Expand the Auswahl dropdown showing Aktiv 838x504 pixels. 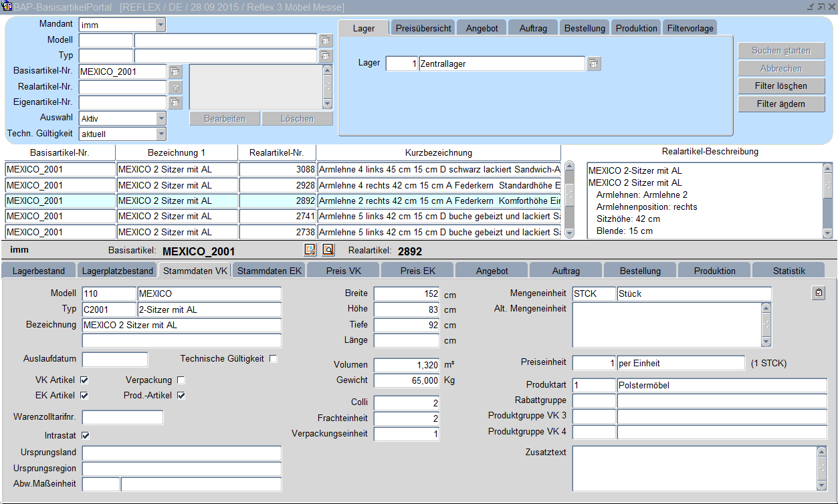click(x=161, y=118)
